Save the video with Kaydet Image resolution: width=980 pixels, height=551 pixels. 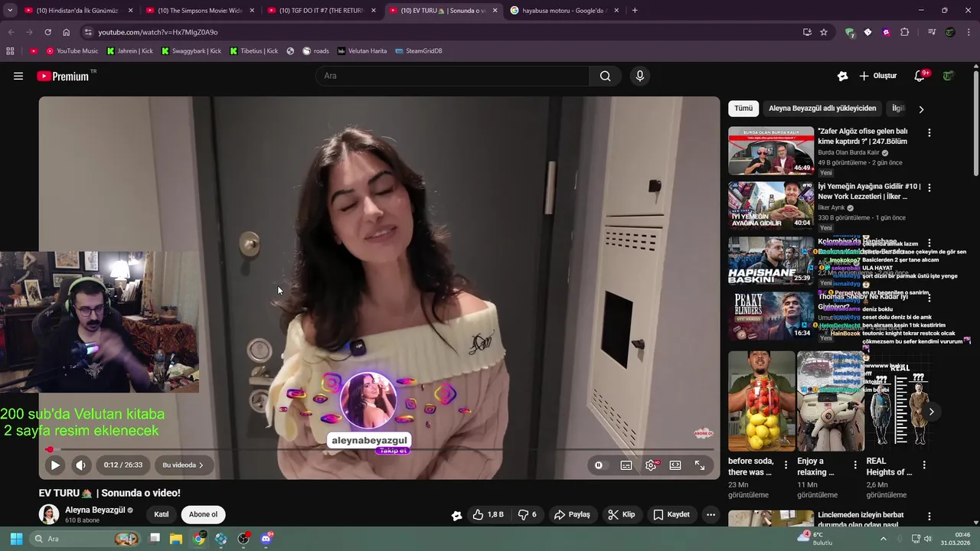tap(671, 514)
